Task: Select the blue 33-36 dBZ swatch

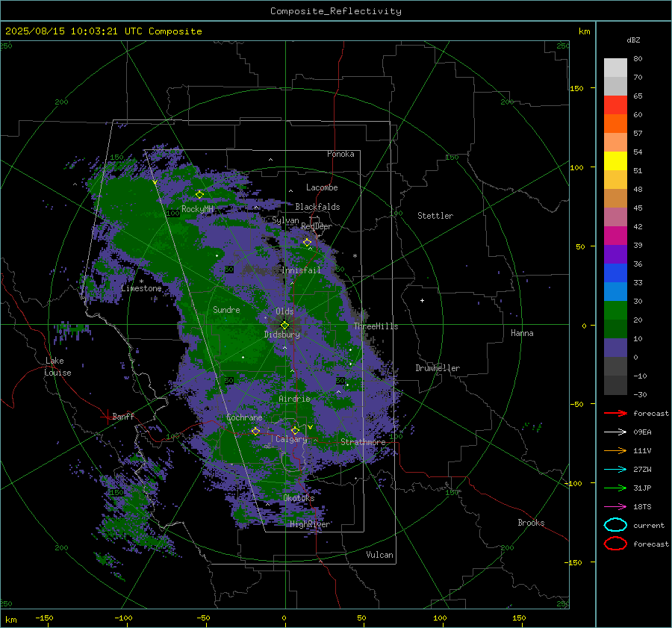Action: pyautogui.click(x=615, y=273)
